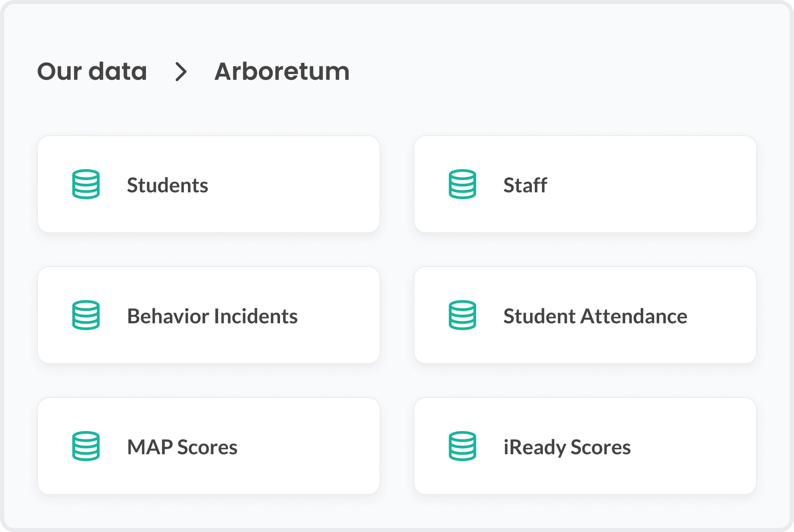
Task: Click the database icon next to Students
Action: 86,184
